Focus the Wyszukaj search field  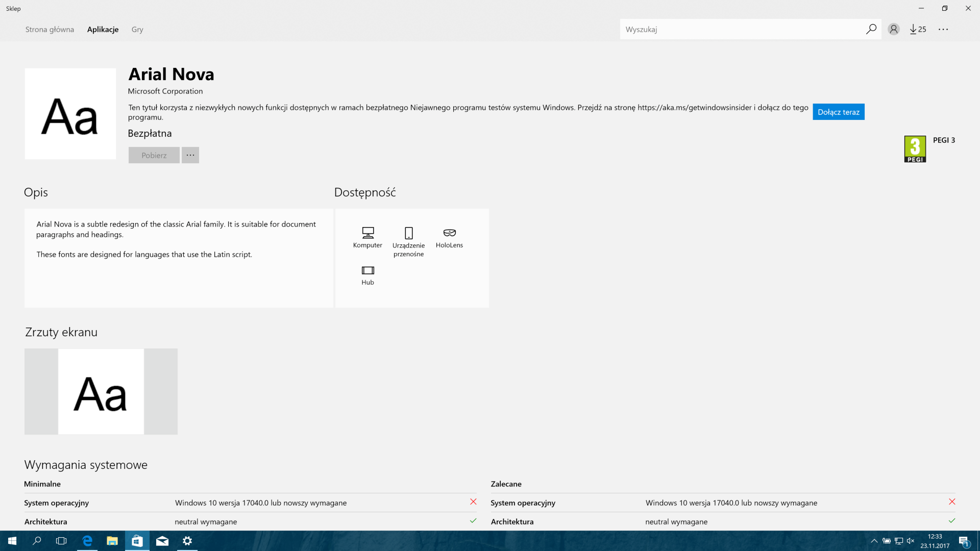click(x=740, y=29)
